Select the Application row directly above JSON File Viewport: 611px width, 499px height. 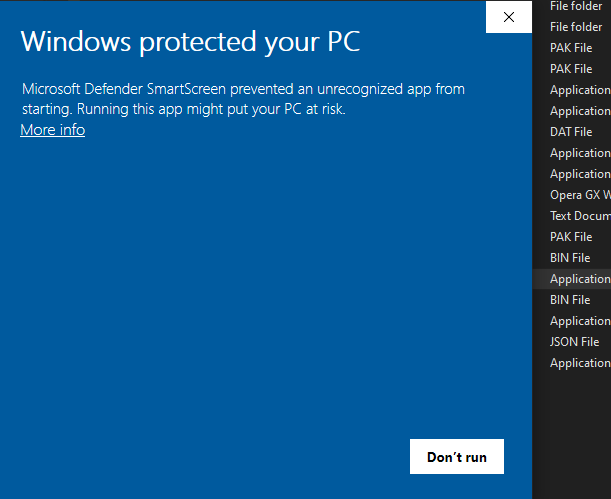(x=580, y=321)
